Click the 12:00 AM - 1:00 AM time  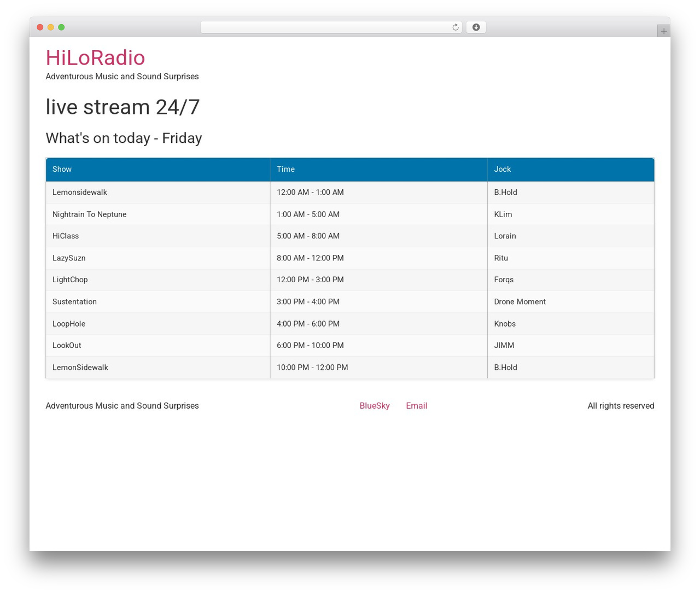pyautogui.click(x=310, y=193)
